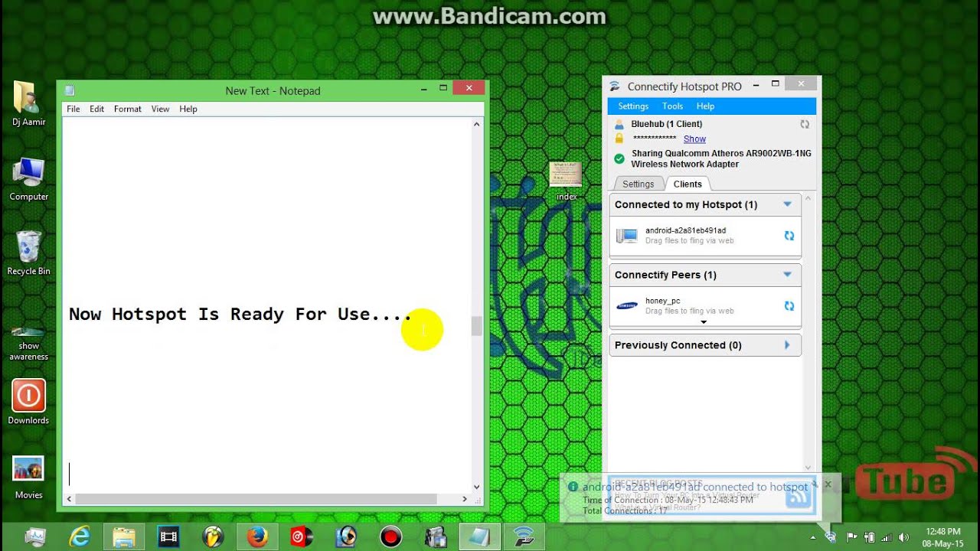The image size is (980, 551).
Task: Open the Connectify Tools menu
Action: 672,106
